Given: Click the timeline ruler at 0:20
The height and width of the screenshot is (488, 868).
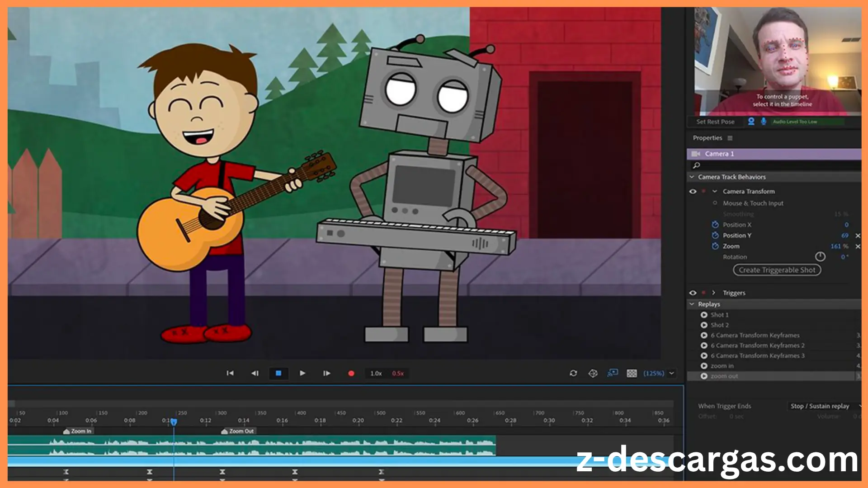Looking at the screenshot, I should (358, 421).
